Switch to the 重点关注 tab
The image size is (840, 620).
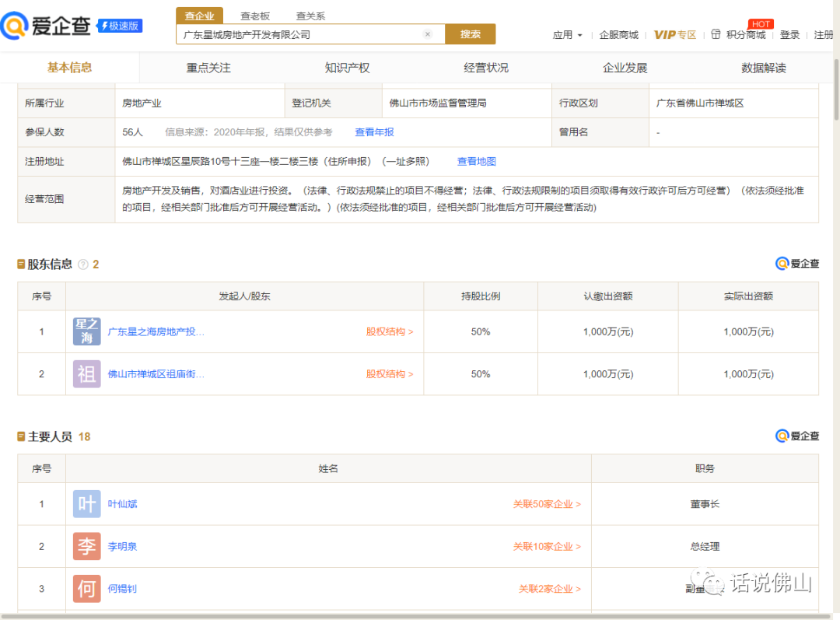208,68
